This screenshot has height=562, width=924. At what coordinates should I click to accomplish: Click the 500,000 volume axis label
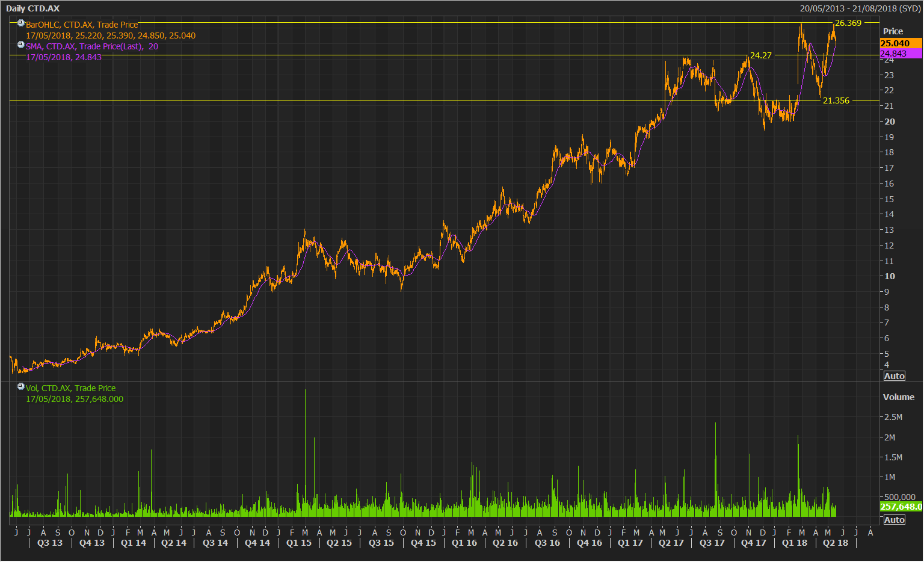click(899, 497)
